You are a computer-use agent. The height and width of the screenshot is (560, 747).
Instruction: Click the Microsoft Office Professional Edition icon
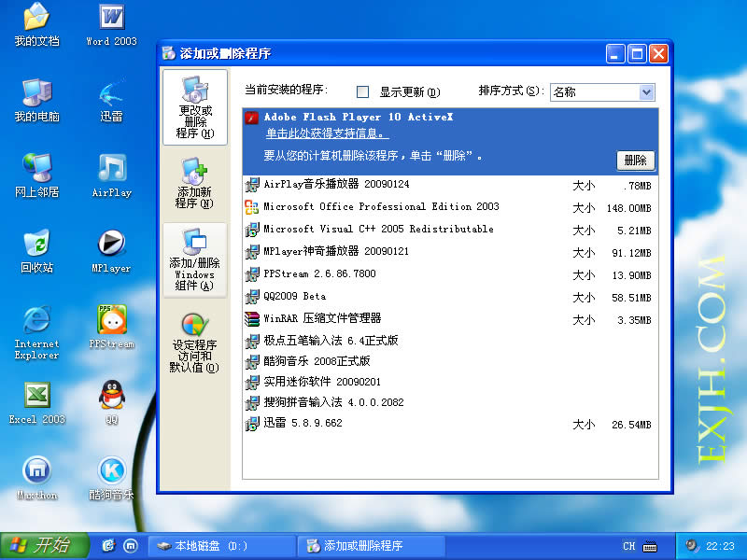tap(251, 206)
